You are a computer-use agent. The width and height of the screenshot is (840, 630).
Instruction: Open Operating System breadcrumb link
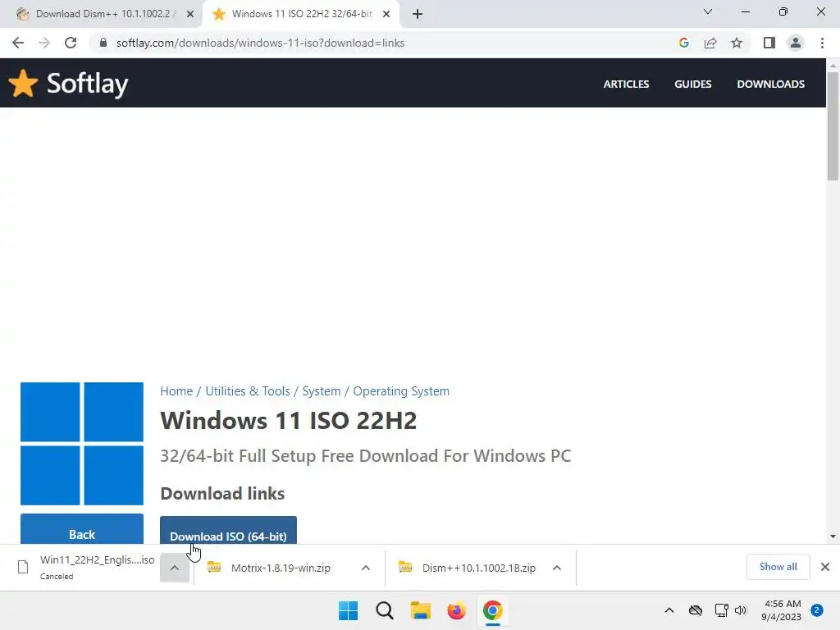tap(401, 391)
